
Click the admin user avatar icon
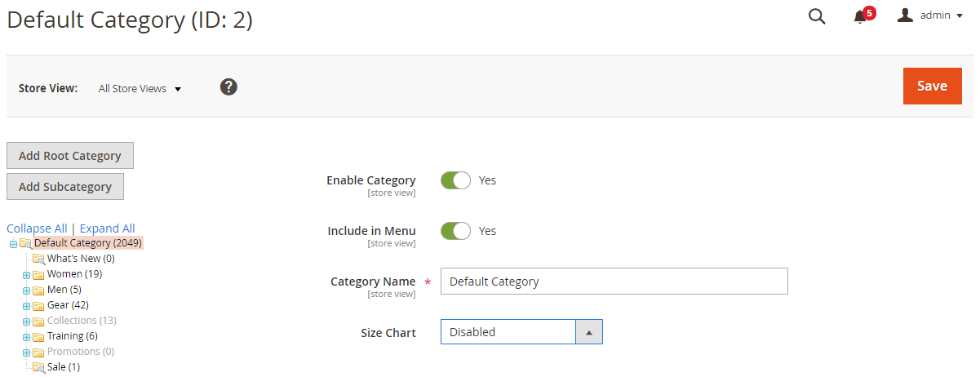click(x=905, y=16)
